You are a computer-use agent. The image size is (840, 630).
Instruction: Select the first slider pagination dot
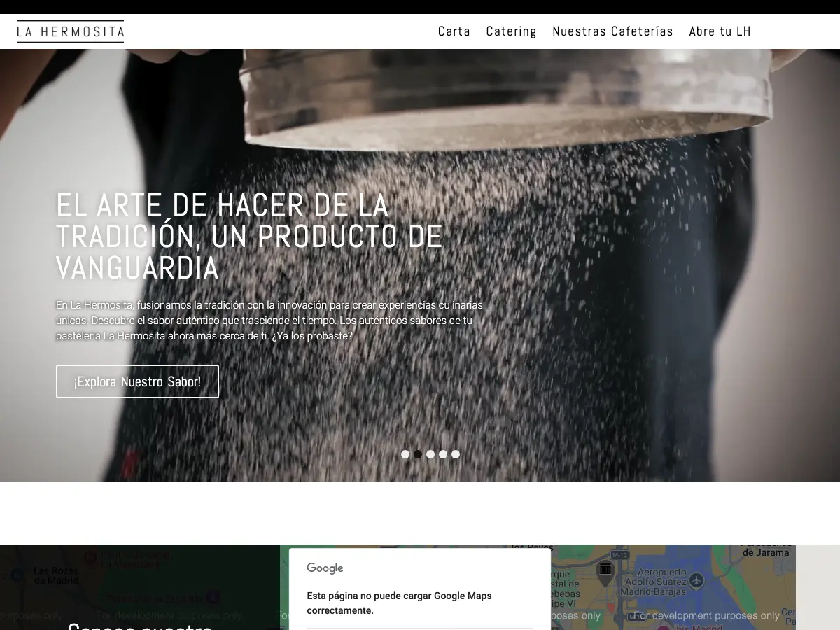[x=405, y=454]
